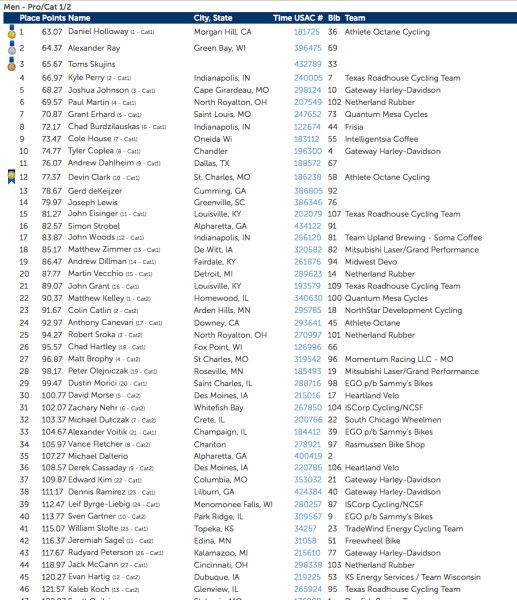Open USAC link 400419 for Michael Dalterio
The width and height of the screenshot is (517, 600).
(x=308, y=456)
